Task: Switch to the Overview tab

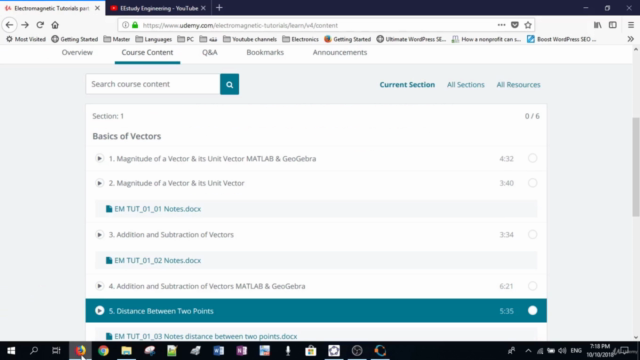Action: tap(77, 52)
